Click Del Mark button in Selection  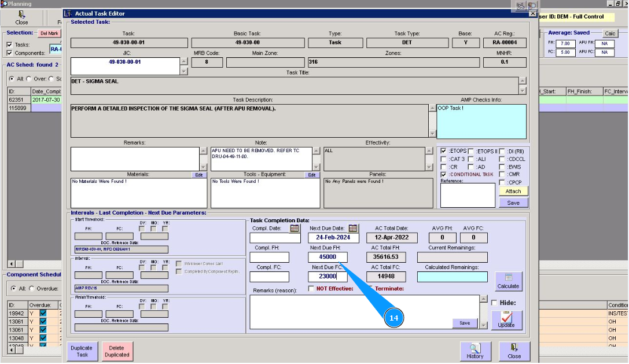pos(49,34)
